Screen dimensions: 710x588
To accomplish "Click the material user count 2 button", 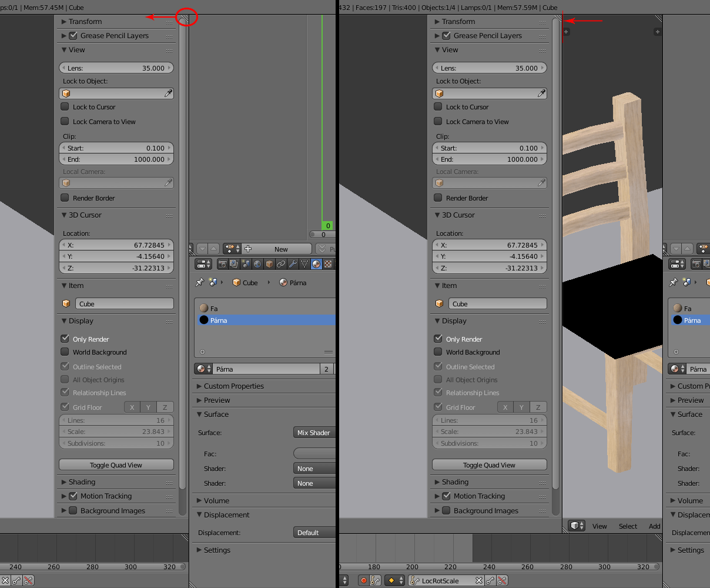I will click(x=326, y=369).
